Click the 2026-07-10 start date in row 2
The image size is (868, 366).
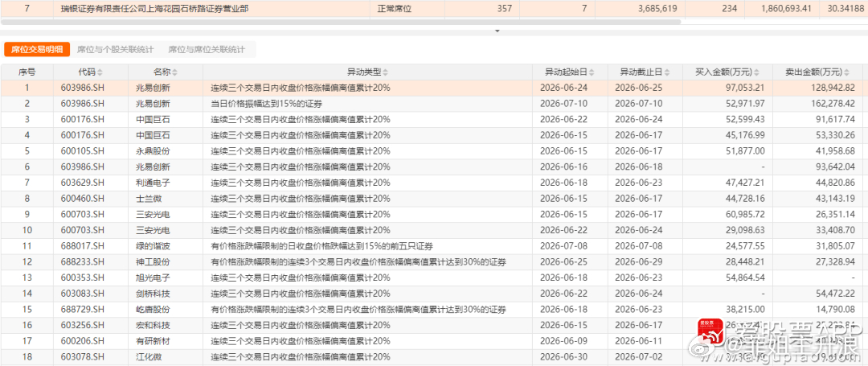563,104
